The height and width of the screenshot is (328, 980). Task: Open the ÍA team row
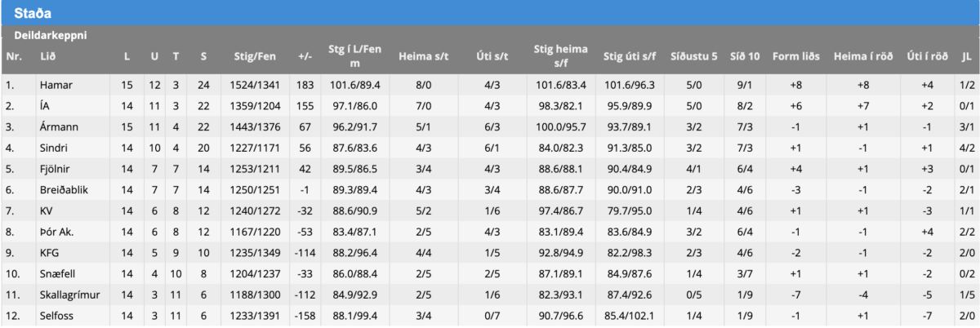pyautogui.click(x=44, y=105)
